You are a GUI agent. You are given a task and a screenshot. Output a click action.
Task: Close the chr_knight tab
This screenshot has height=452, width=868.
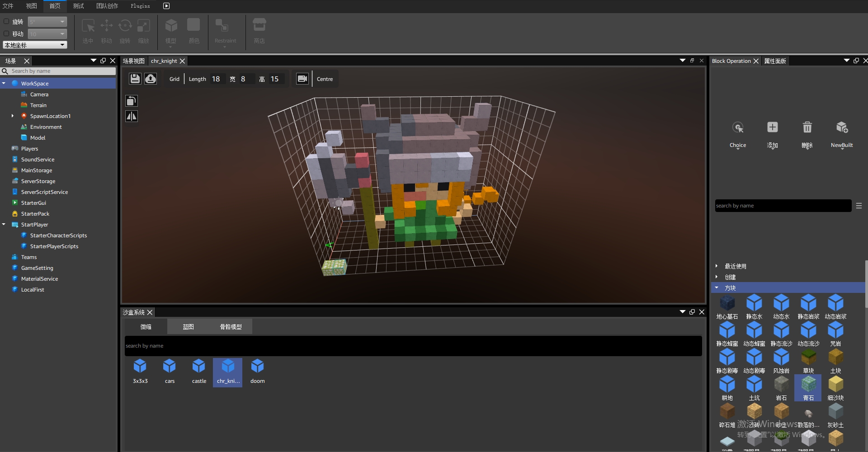click(182, 61)
